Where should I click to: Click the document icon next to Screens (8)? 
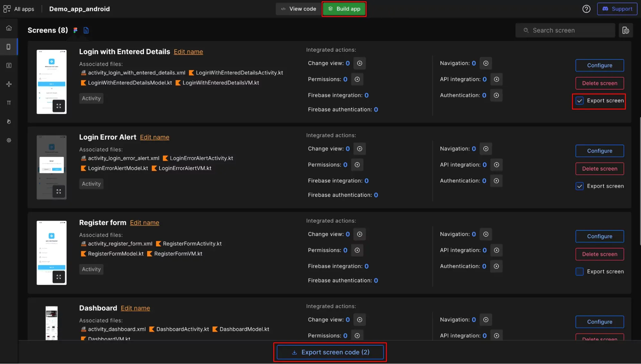[x=86, y=30]
